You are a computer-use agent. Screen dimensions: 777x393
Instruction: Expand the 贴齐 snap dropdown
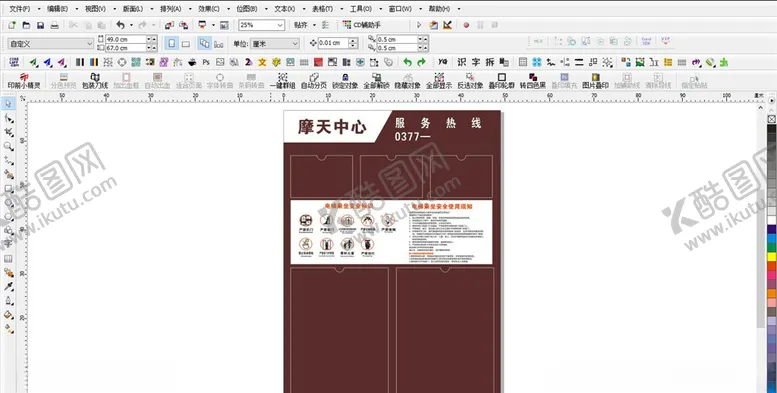(314, 25)
